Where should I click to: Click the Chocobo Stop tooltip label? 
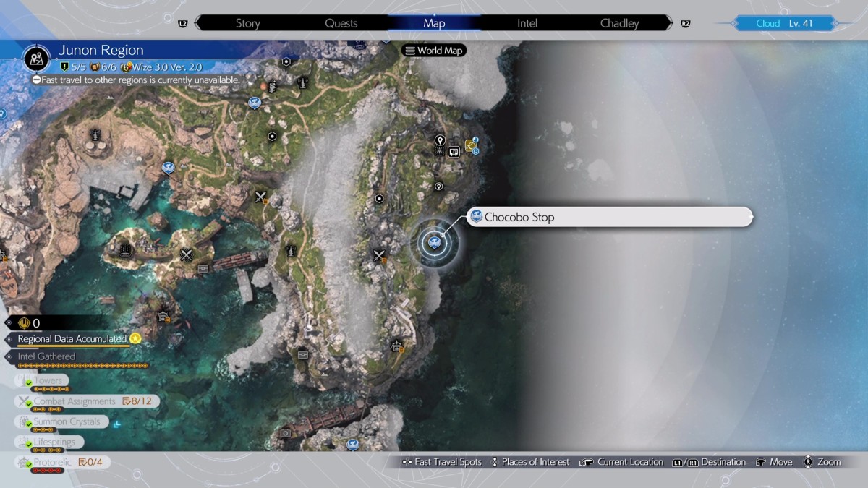point(610,217)
